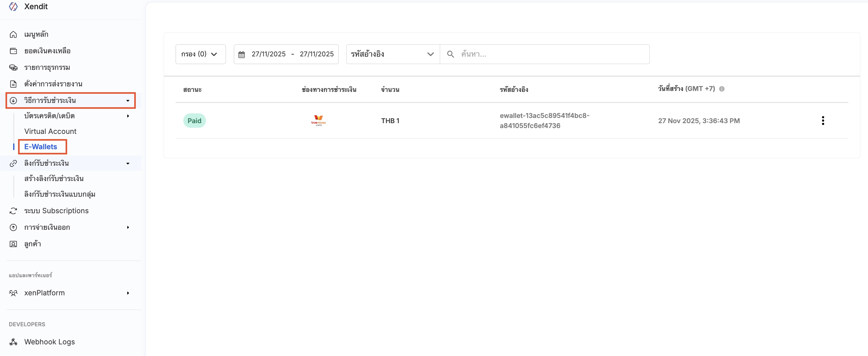
Task: Collapse the payment link section arrow
Action: [x=128, y=163]
